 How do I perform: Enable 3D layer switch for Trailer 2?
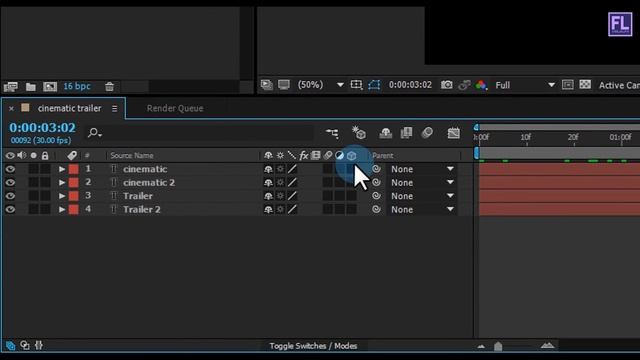tap(351, 209)
